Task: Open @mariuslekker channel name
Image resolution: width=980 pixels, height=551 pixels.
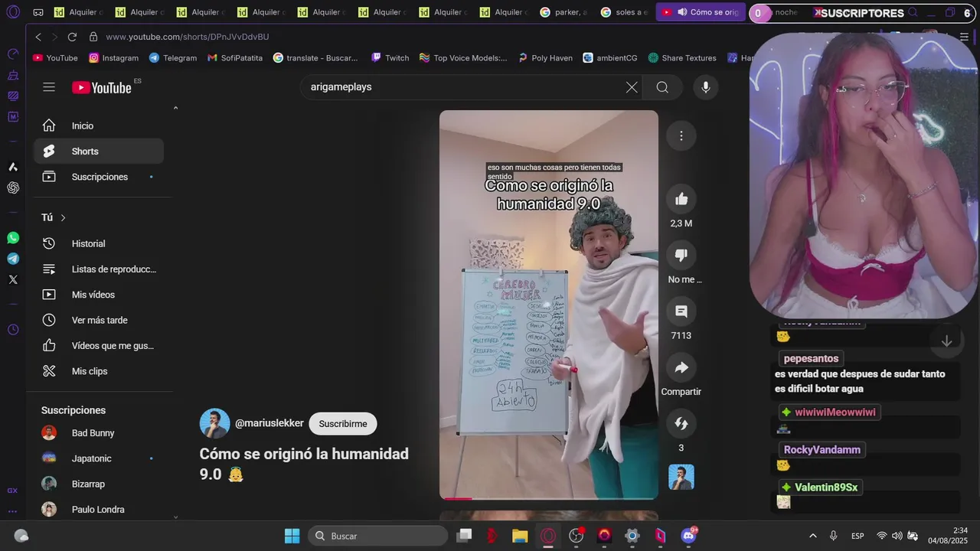Action: [269, 423]
